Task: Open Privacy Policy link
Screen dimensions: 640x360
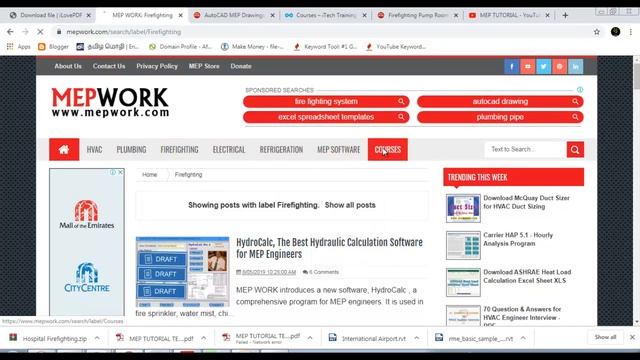Action: [x=157, y=66]
